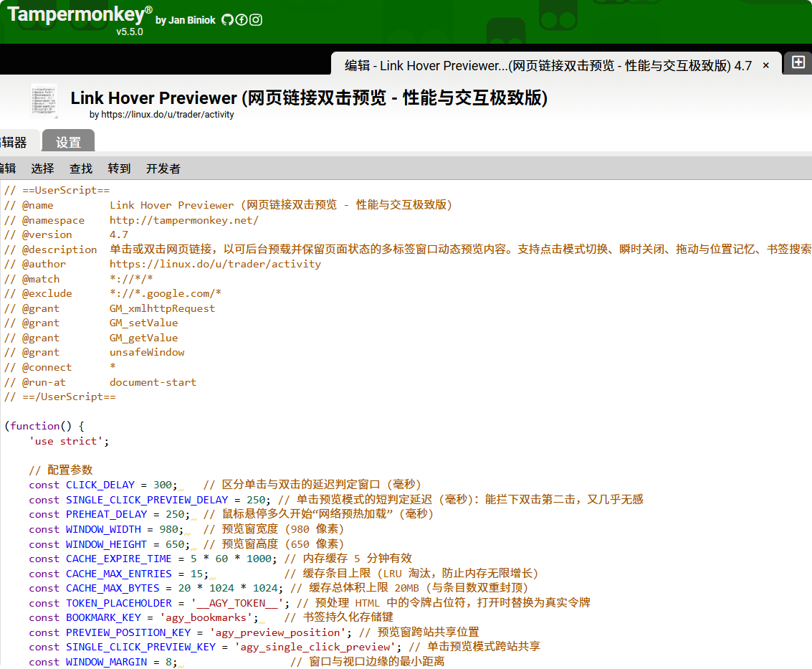
Task: Click 'document-start' run-at value
Action: 153,382
